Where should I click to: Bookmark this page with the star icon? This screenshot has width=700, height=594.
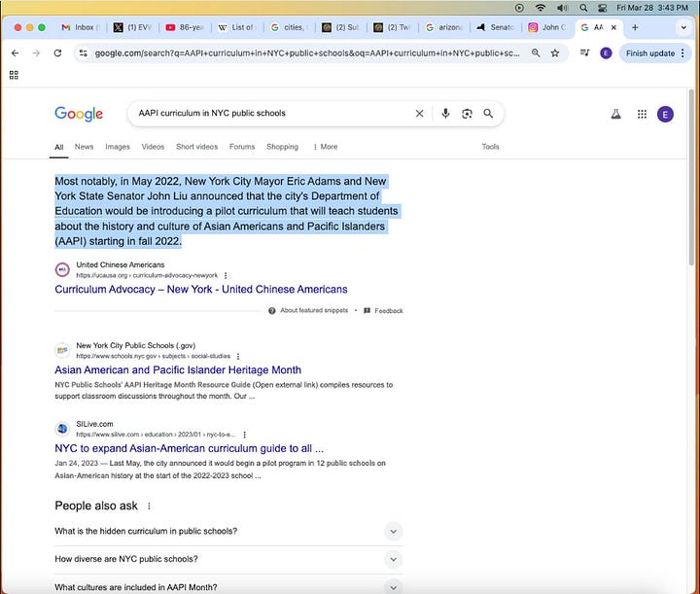point(555,53)
